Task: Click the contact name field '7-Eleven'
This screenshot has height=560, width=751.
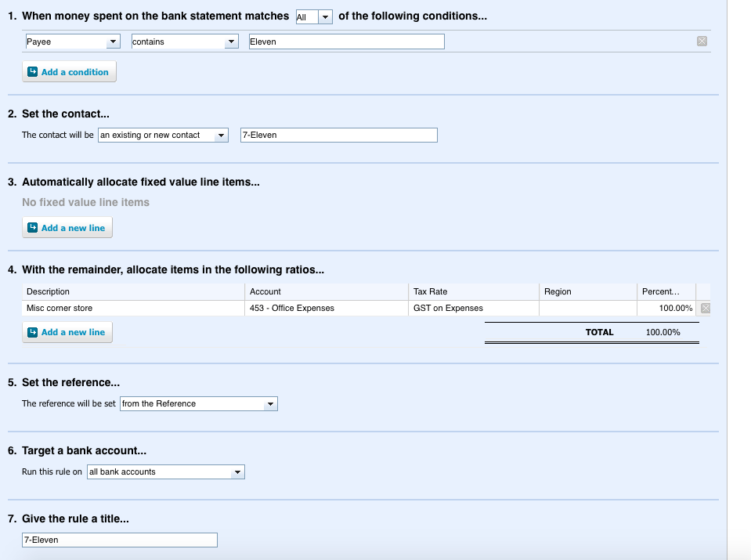Action: [x=338, y=135]
